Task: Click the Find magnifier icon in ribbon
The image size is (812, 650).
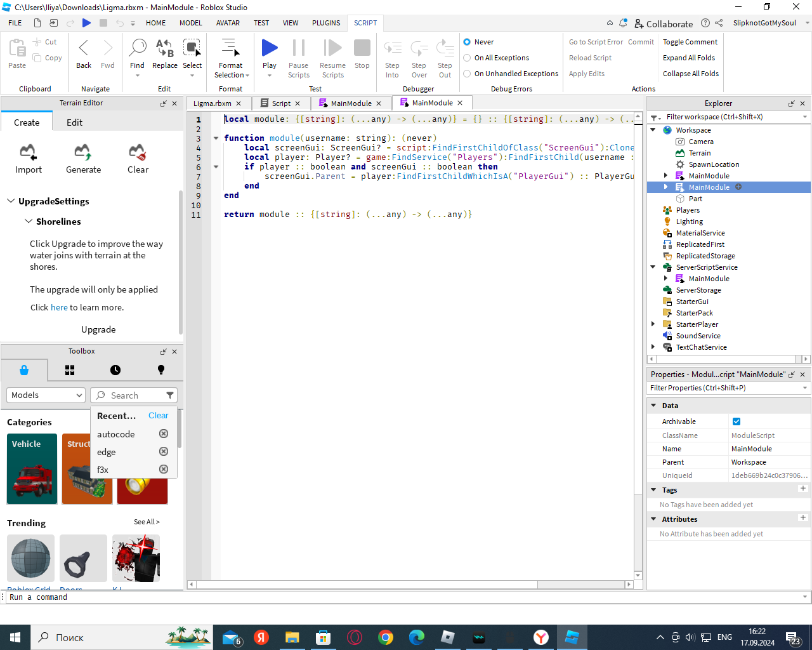Action: coord(137,48)
